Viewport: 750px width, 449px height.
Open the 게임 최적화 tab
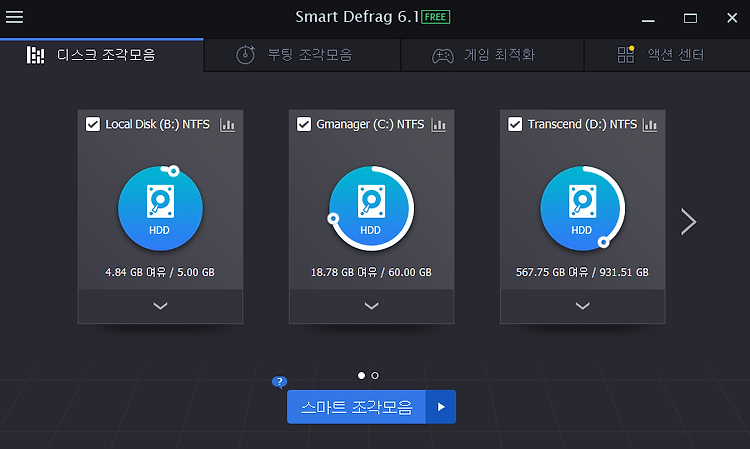tap(492, 55)
